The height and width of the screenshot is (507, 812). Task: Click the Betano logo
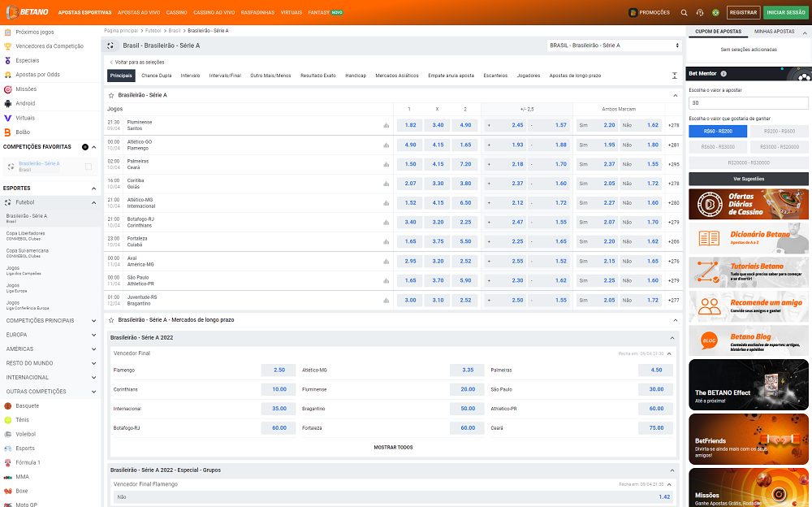(28, 12)
